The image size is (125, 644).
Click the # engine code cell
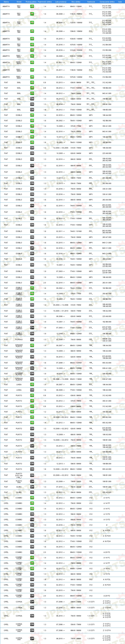point(107,525)
